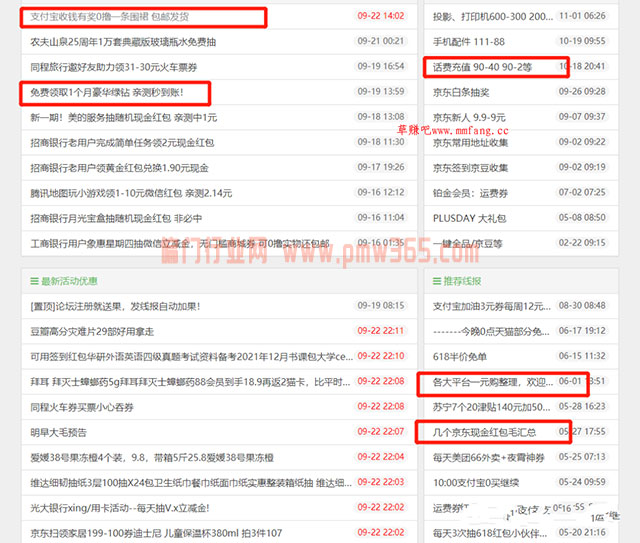The width and height of the screenshot is (640, 543).
Task: Click timestamp 09-19 16:54
Action: (381, 67)
